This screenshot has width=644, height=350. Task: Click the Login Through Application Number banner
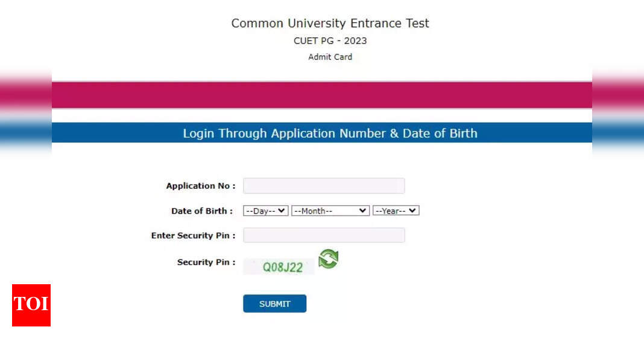pos(322,133)
